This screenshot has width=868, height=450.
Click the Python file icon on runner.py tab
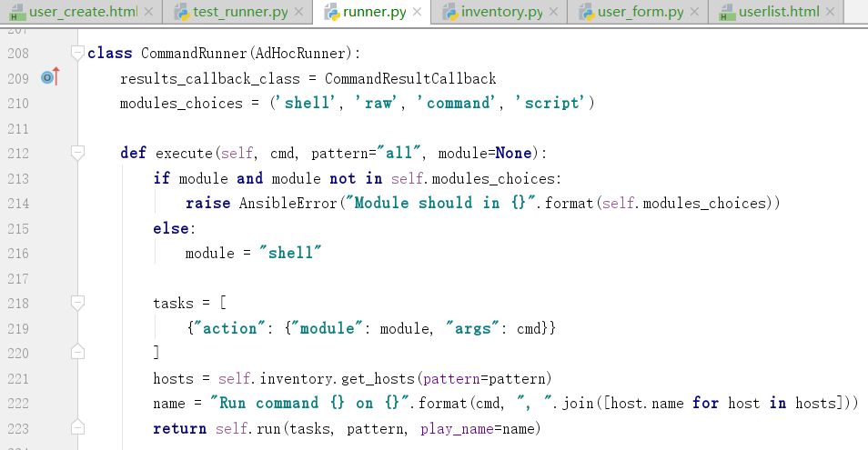[332, 12]
